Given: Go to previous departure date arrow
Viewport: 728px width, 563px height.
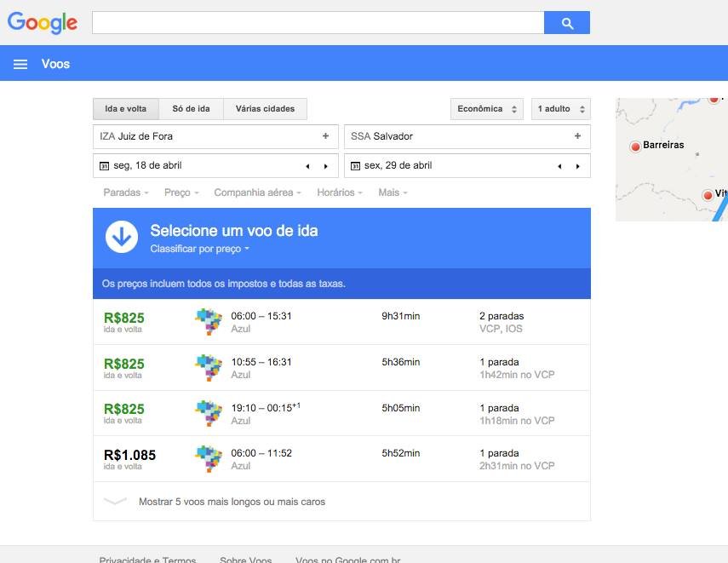Looking at the screenshot, I should pos(307,166).
